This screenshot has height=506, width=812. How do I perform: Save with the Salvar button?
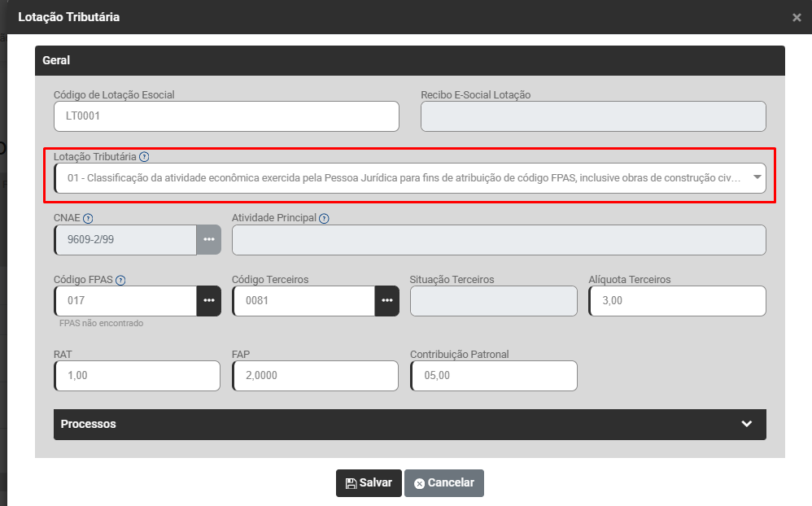click(x=369, y=483)
